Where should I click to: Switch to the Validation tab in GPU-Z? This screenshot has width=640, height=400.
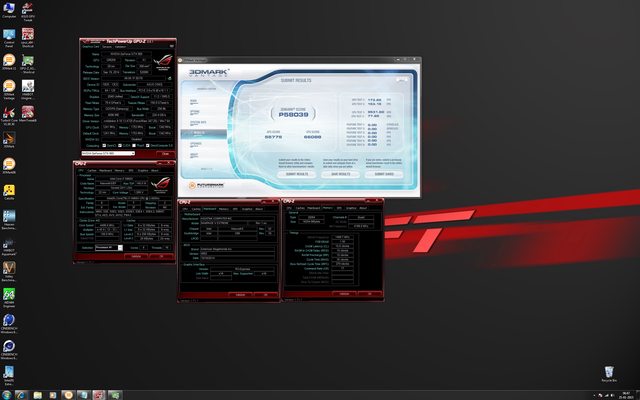pos(120,47)
